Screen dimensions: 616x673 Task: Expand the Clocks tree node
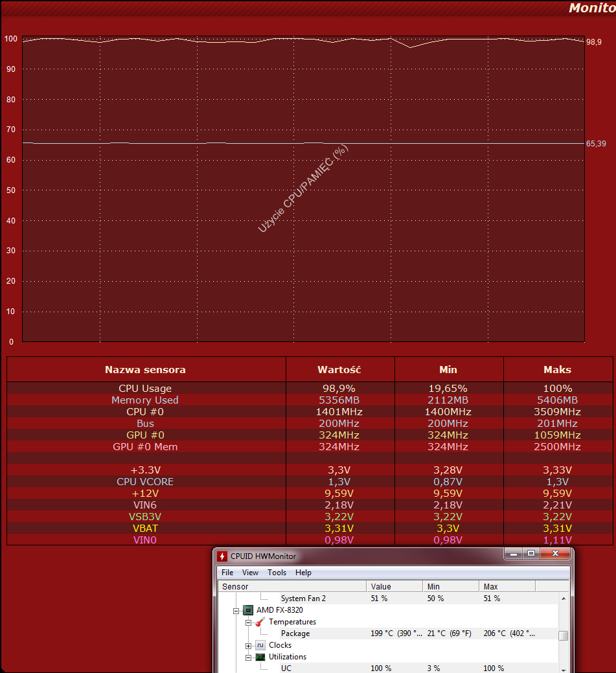[248, 646]
